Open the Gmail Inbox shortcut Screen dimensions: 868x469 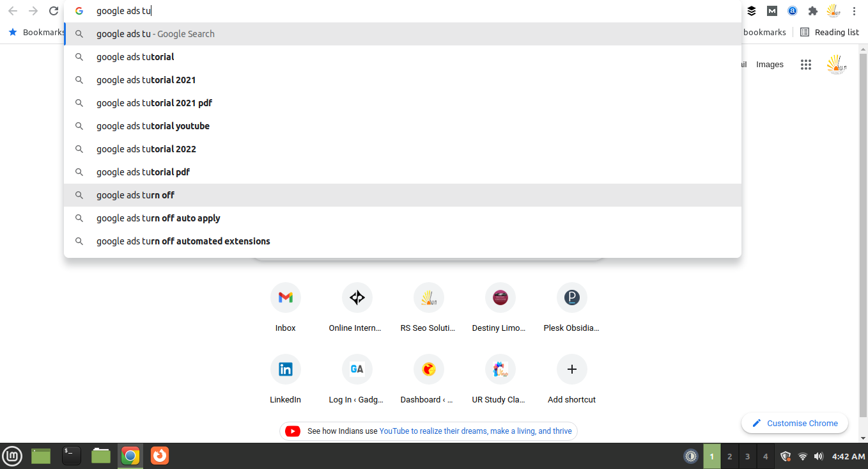point(286,308)
